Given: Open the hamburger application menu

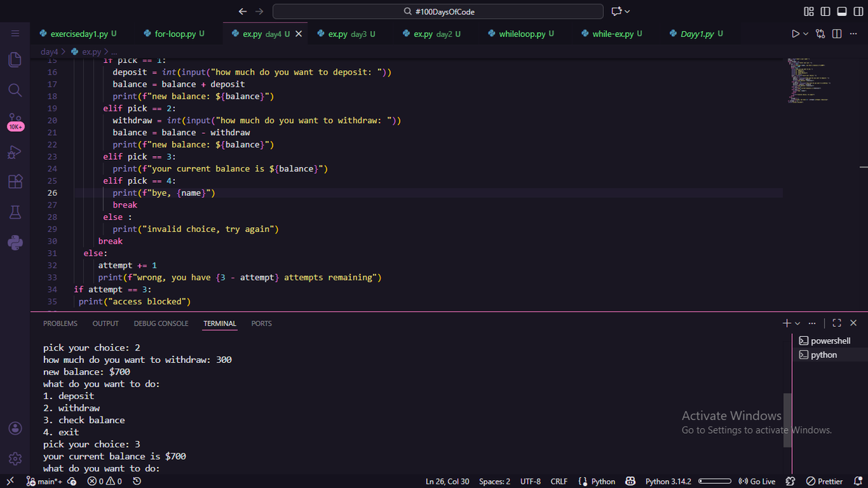Looking at the screenshot, I should 14,34.
